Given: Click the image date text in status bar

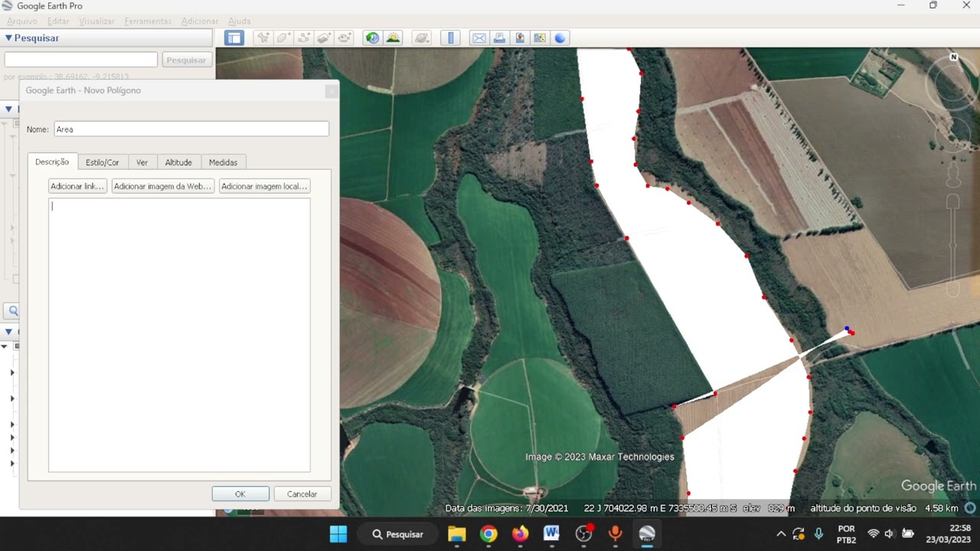Looking at the screenshot, I should pos(507,508).
